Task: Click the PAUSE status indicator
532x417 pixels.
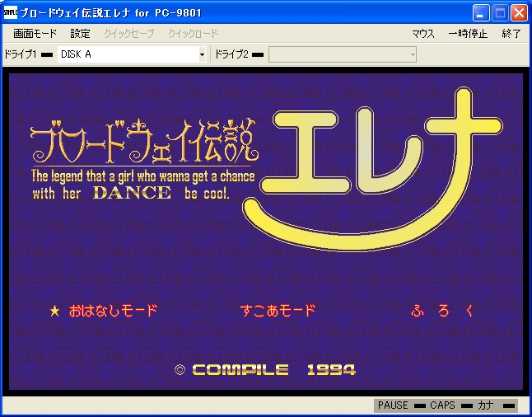Action: [401, 405]
